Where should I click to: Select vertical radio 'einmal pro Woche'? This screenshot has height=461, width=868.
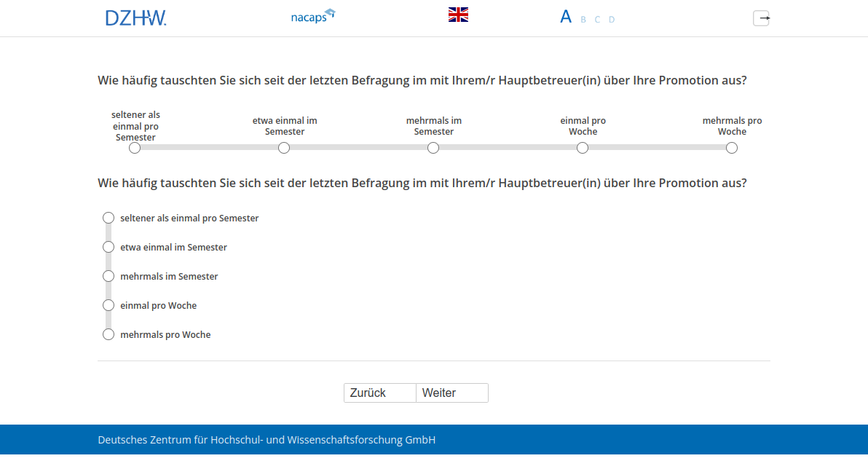pyautogui.click(x=108, y=305)
